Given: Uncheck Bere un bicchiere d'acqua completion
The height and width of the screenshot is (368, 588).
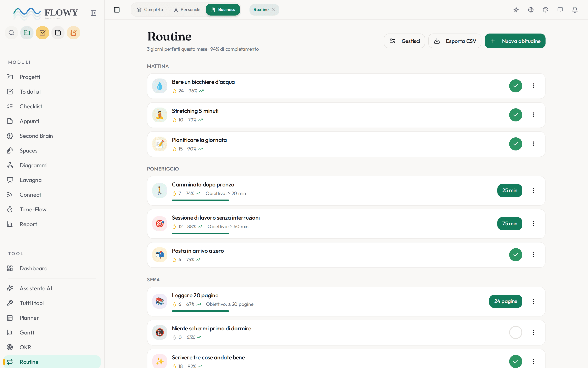Looking at the screenshot, I should pyautogui.click(x=516, y=86).
